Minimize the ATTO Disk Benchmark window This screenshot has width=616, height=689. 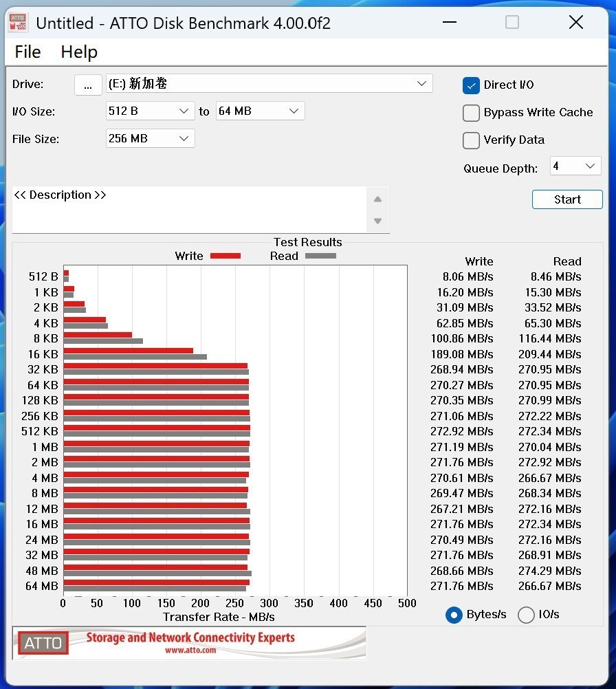coord(450,22)
